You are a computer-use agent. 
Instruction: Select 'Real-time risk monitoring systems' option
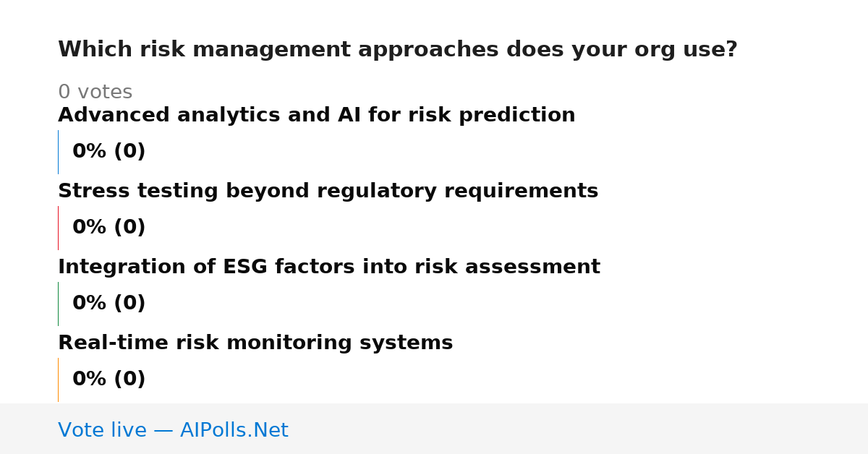tap(255, 343)
